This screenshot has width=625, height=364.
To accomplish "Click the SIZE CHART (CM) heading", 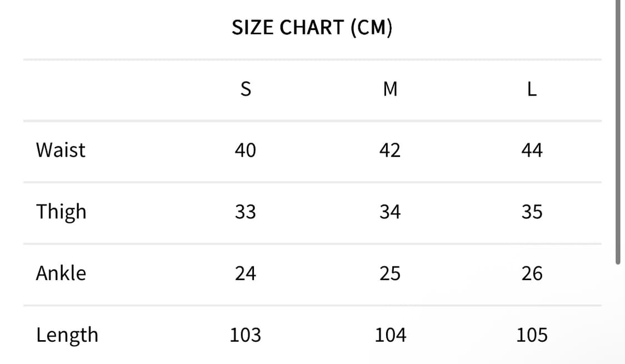I will (312, 27).
